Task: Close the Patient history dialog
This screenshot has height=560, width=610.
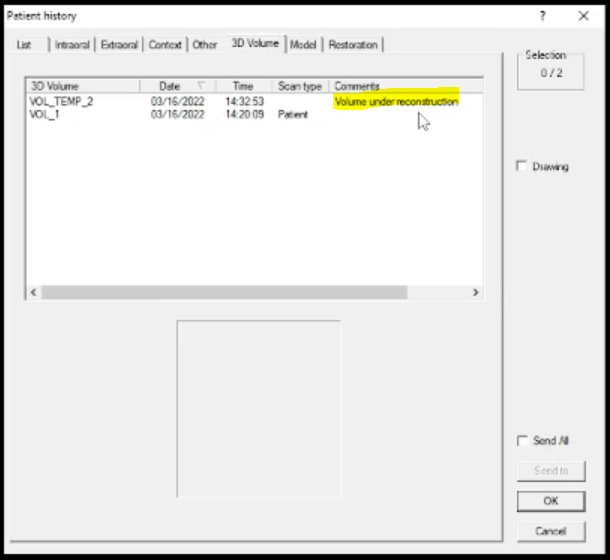Action: click(583, 16)
